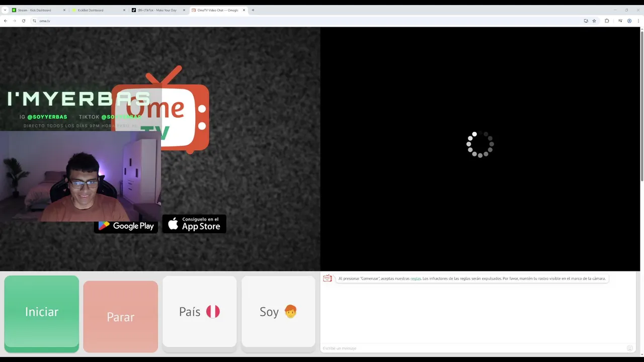This screenshot has height=362, width=644.
Task: Click the page vertical scrollbar
Action: coord(642,106)
